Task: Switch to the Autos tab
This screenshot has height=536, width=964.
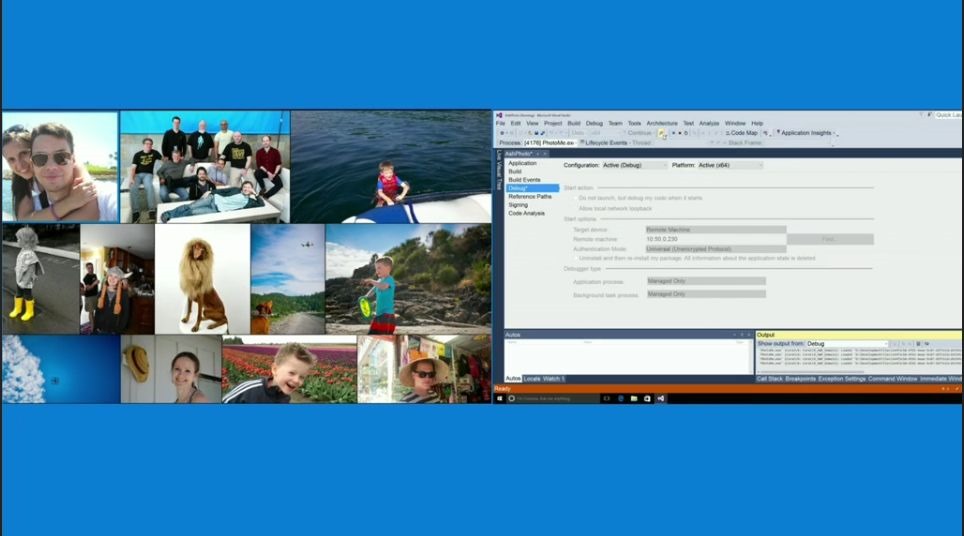Action: coord(513,379)
